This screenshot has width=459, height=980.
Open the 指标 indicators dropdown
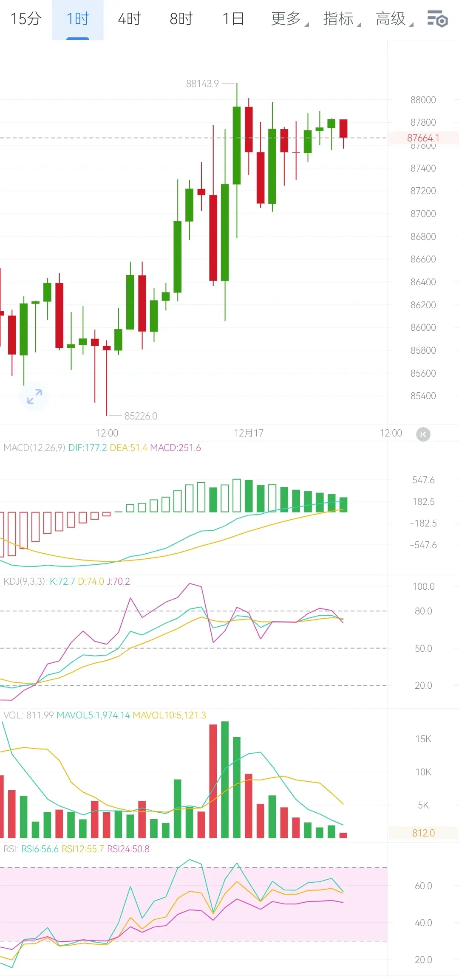342,19
